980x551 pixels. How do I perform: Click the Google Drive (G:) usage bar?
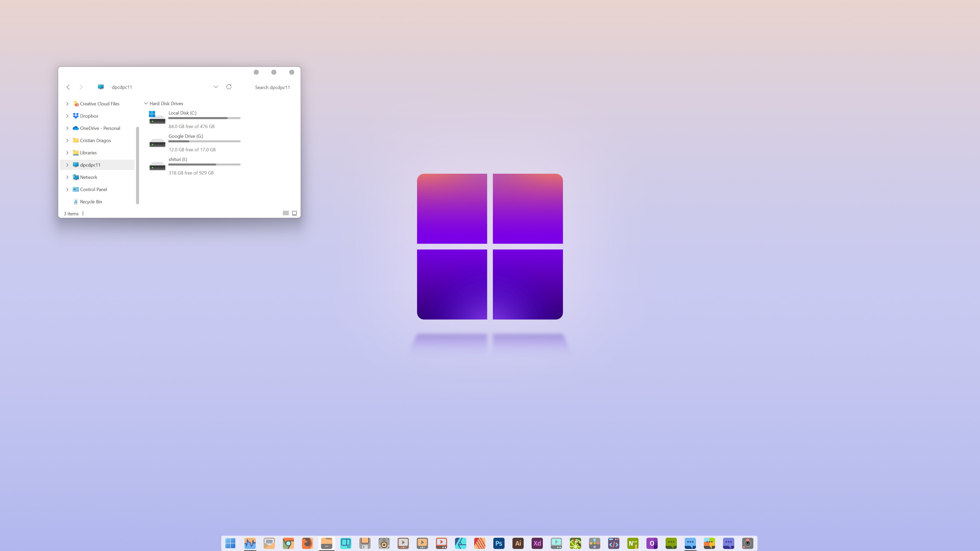[204, 142]
